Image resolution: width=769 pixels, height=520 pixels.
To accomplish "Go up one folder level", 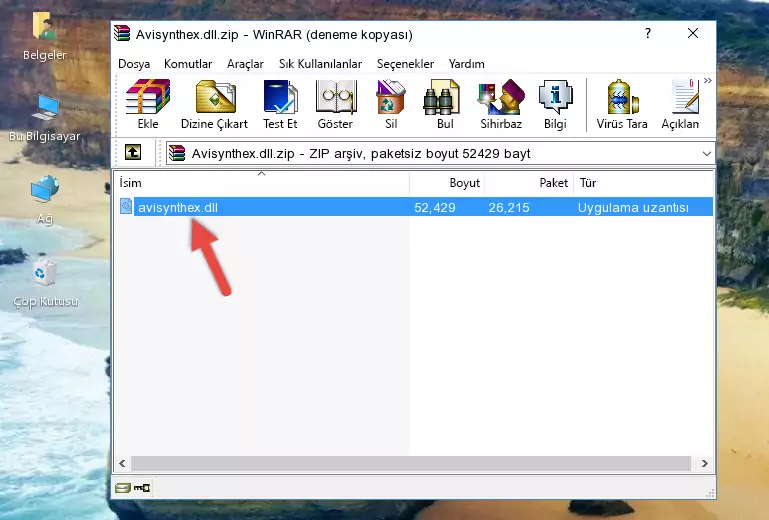I will coord(133,153).
